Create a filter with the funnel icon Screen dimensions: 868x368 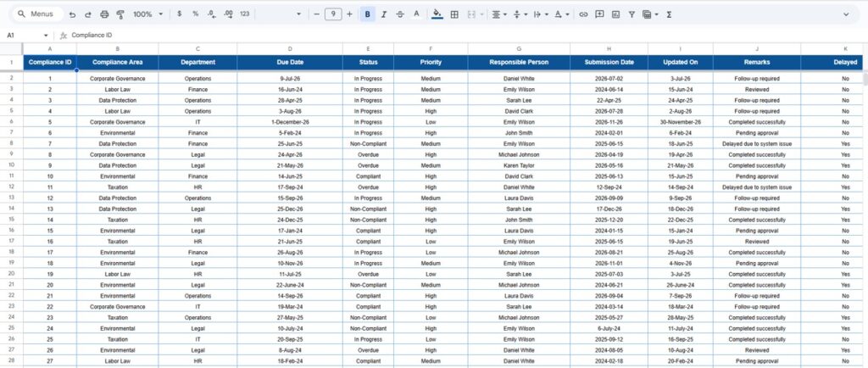(632, 14)
